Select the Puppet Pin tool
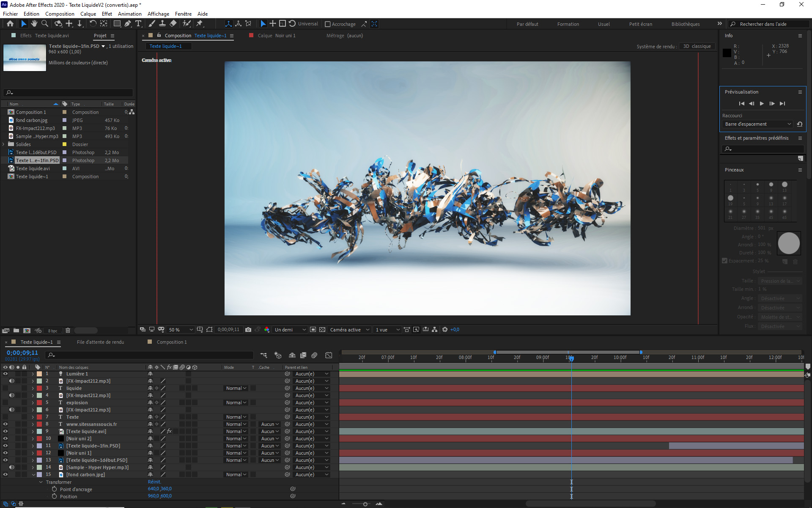The height and width of the screenshot is (508, 812). [200, 24]
